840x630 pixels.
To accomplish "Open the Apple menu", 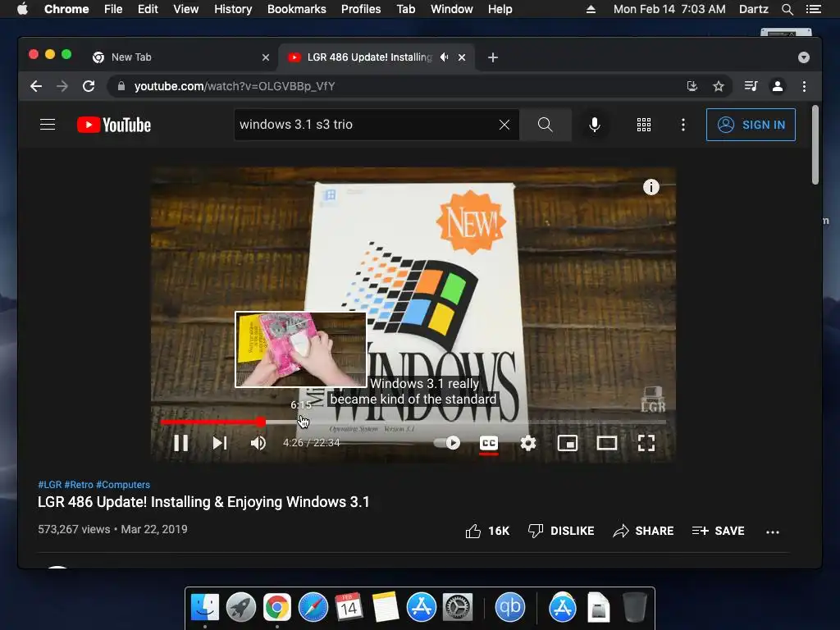I will click(x=22, y=9).
